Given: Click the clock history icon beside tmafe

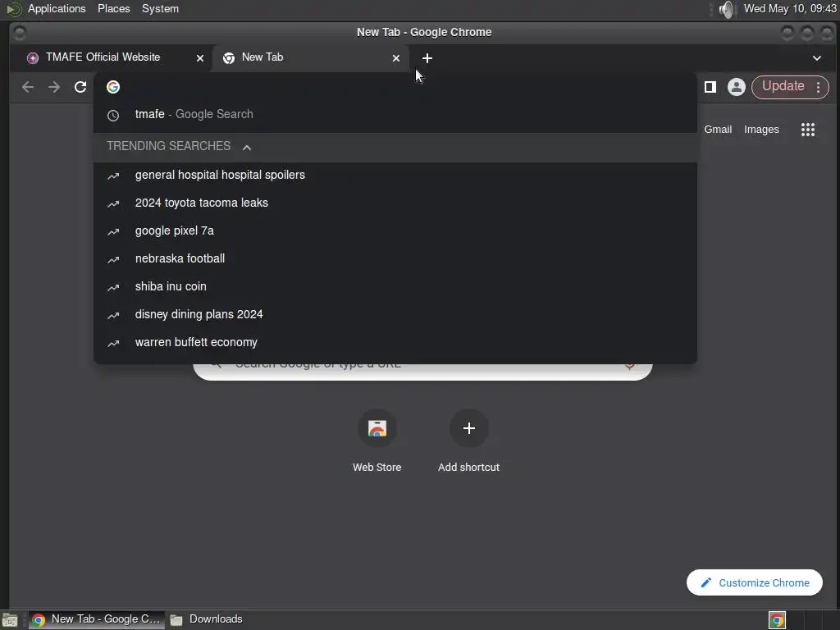Looking at the screenshot, I should coord(113,115).
